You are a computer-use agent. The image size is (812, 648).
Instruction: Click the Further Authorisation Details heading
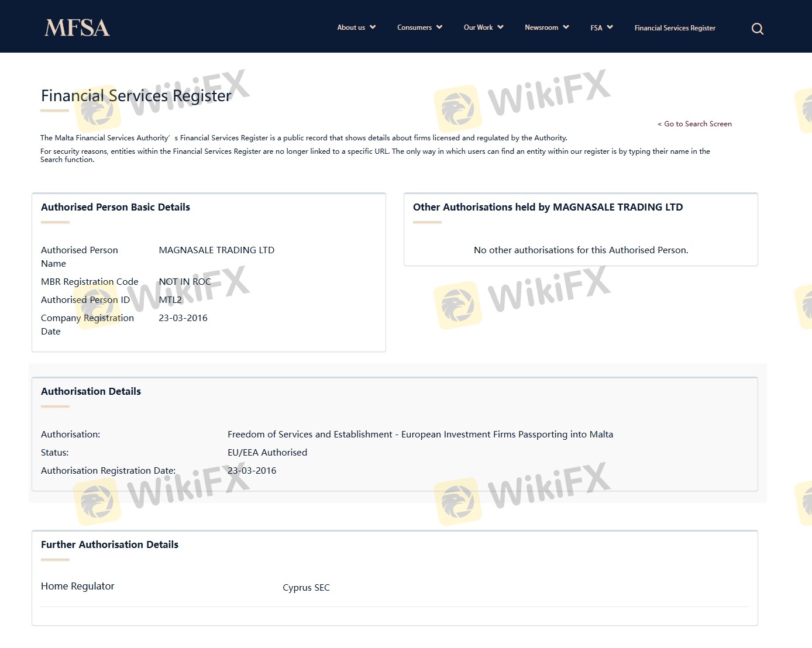109,544
